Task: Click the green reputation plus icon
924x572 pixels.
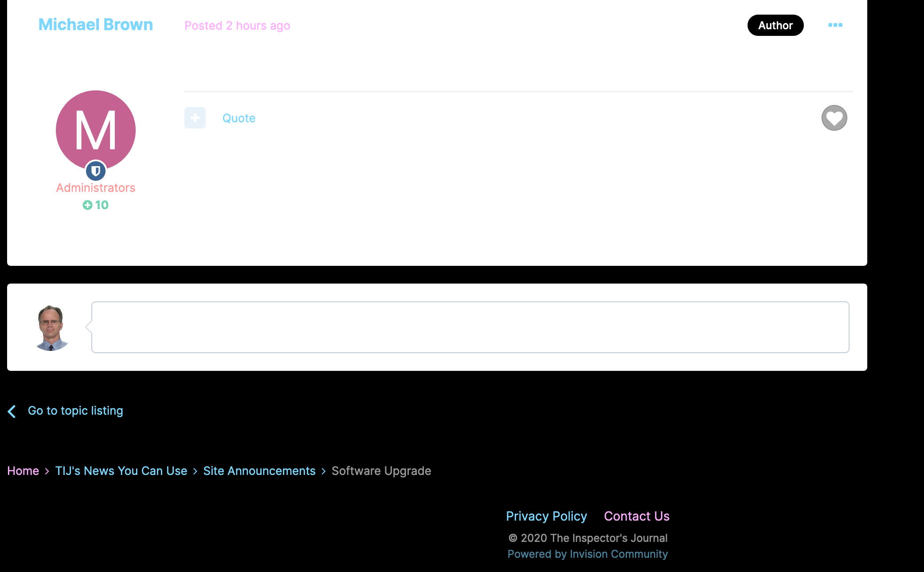Action: pos(87,205)
